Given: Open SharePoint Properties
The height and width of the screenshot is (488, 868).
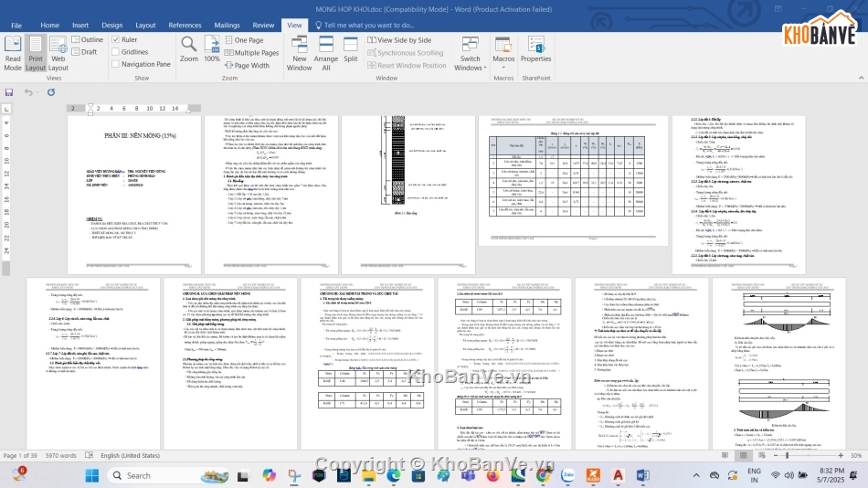Looking at the screenshot, I should click(x=535, y=48).
